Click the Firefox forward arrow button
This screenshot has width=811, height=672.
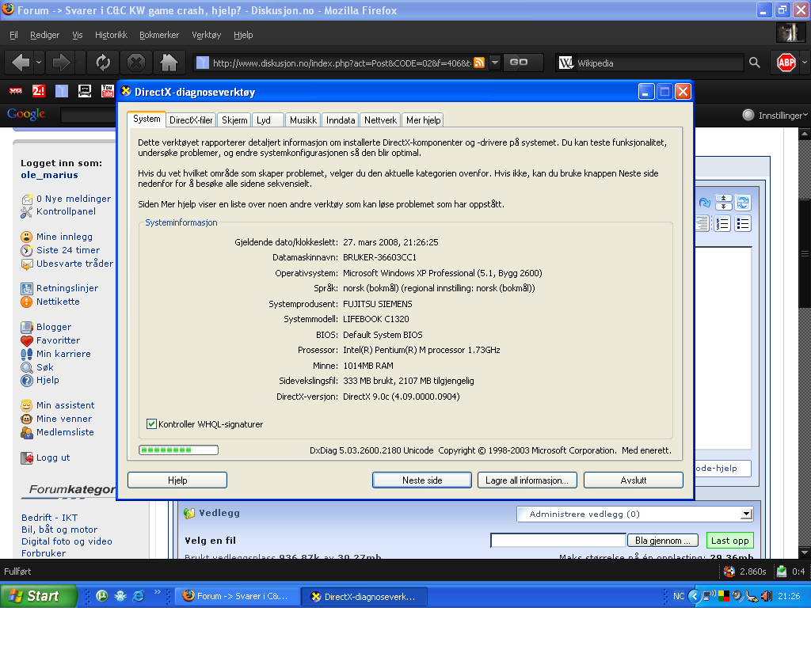click(x=61, y=63)
